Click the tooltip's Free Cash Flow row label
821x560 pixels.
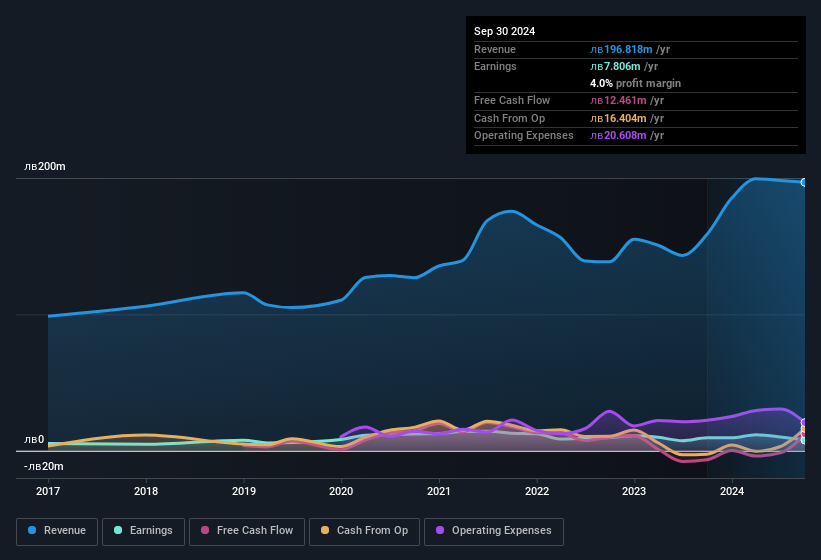click(512, 100)
